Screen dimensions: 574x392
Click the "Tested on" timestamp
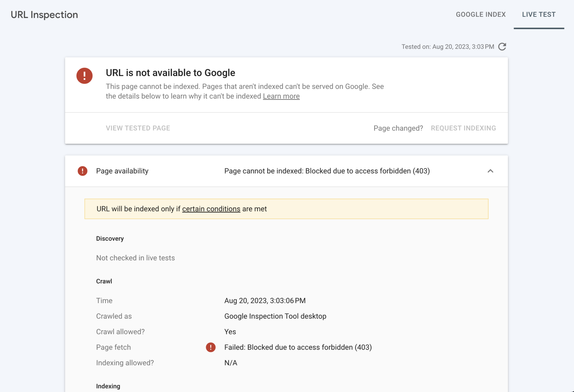click(447, 47)
